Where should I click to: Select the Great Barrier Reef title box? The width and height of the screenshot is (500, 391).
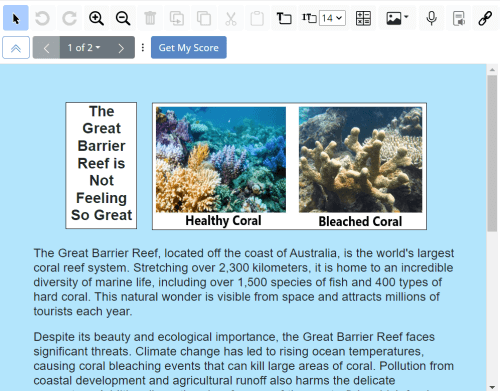pos(101,166)
